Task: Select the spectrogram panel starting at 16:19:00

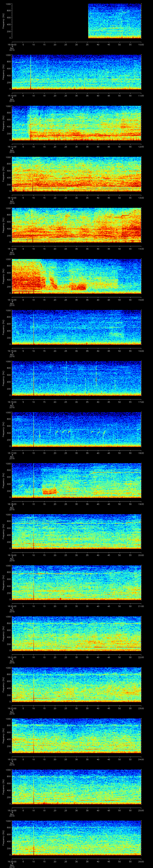Action: (x=76, y=531)
